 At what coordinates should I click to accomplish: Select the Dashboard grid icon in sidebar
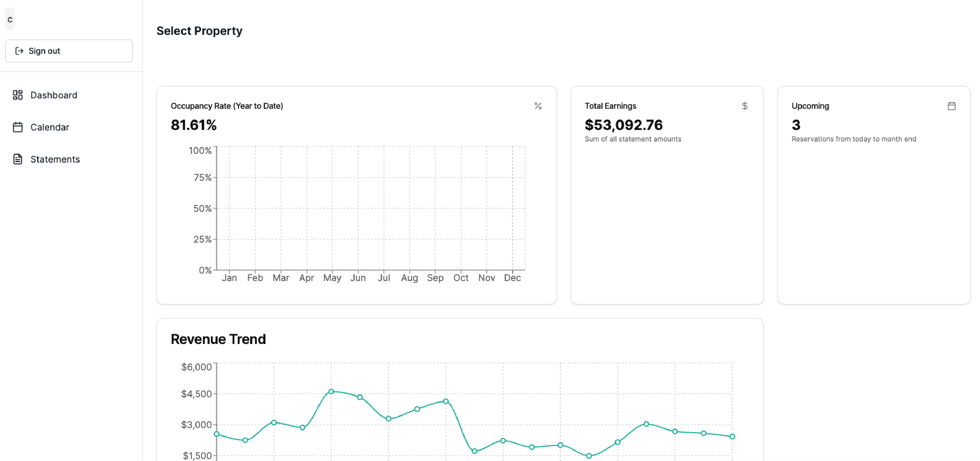coord(18,95)
